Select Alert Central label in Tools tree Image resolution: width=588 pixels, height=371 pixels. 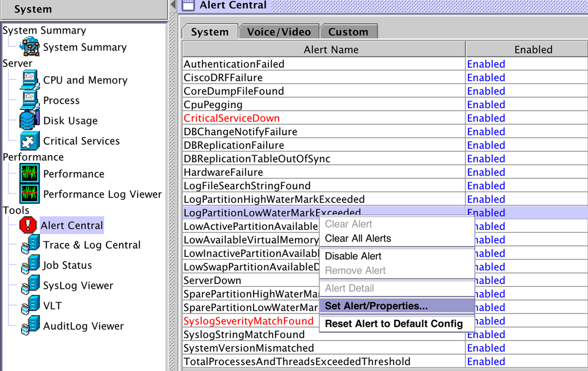pos(72,225)
